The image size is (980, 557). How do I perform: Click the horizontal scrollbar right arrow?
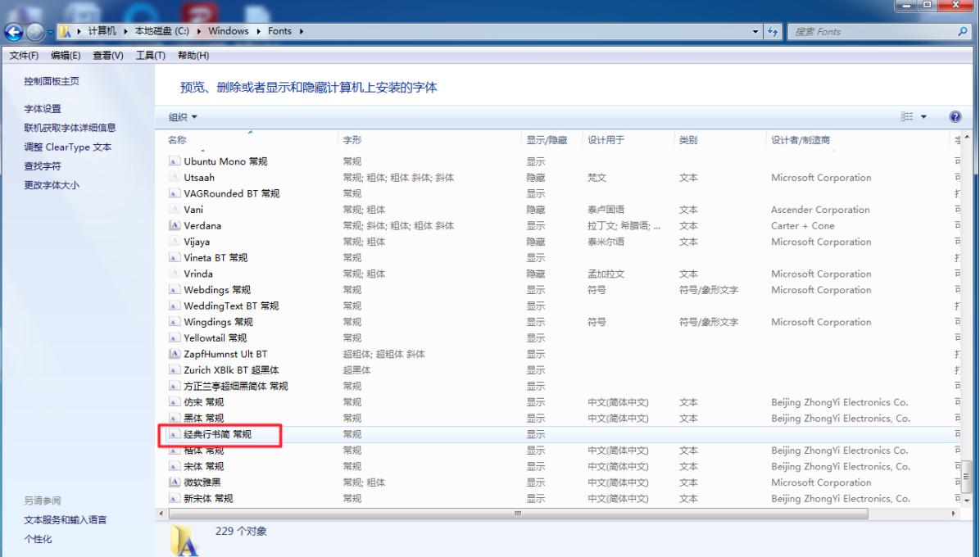point(954,514)
